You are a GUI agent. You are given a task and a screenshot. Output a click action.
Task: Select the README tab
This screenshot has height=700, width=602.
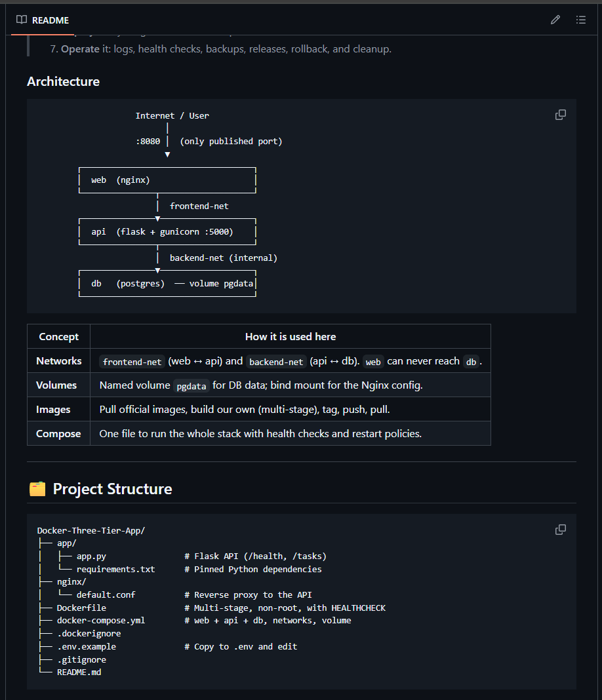click(43, 20)
